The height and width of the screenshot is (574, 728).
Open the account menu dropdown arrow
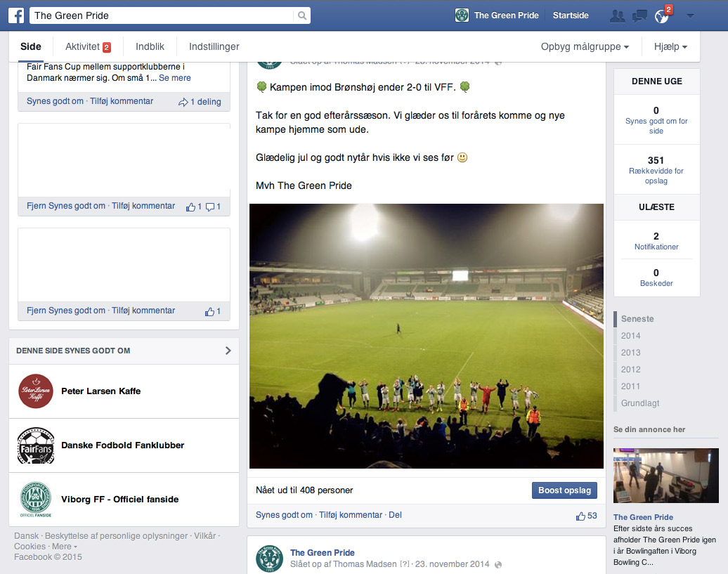[x=690, y=15]
